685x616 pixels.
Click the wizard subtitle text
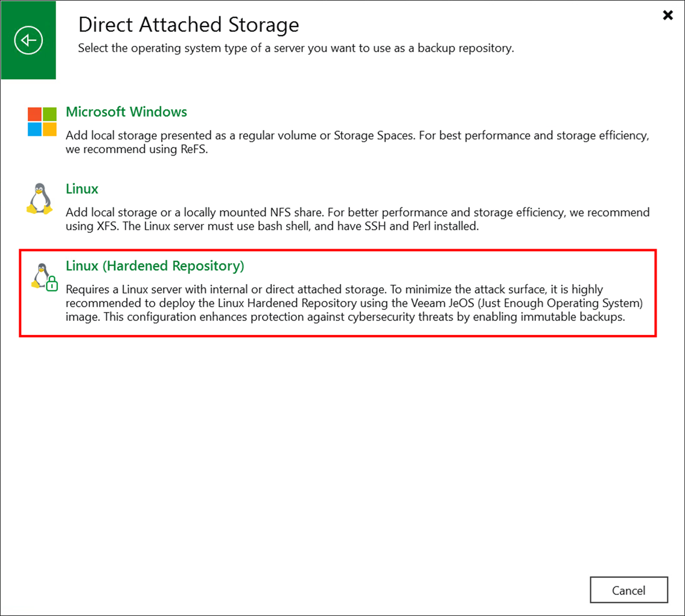point(295,48)
